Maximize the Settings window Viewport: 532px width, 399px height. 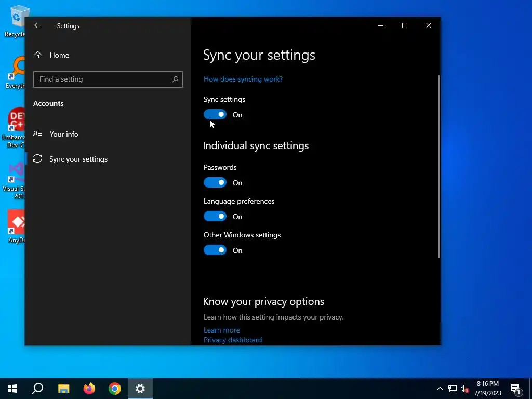[x=404, y=25]
